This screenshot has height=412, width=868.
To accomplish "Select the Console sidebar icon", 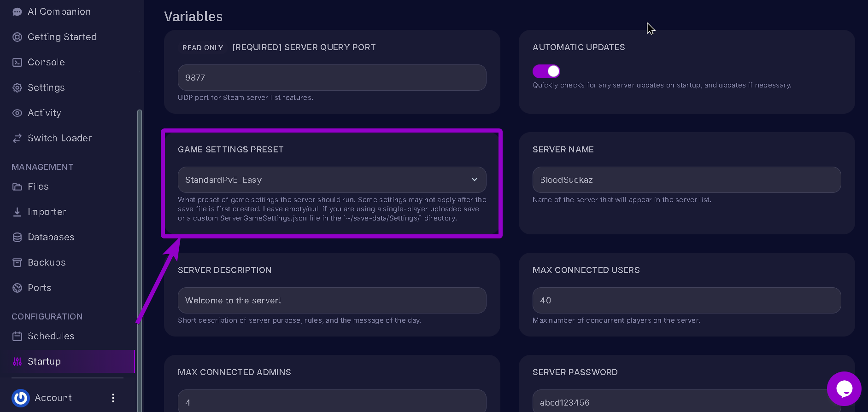I will [17, 62].
